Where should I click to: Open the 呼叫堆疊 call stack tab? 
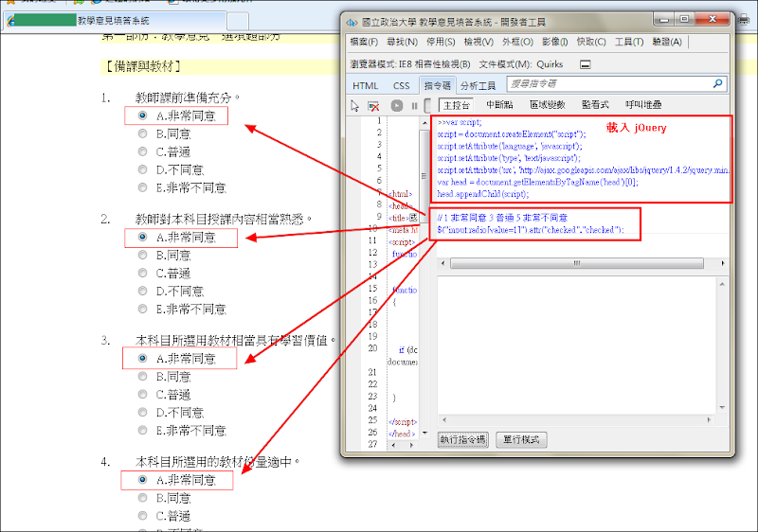(x=643, y=105)
